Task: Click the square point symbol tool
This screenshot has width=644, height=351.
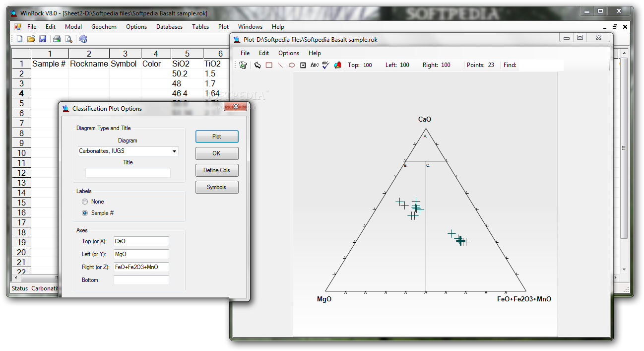Action: (303, 65)
